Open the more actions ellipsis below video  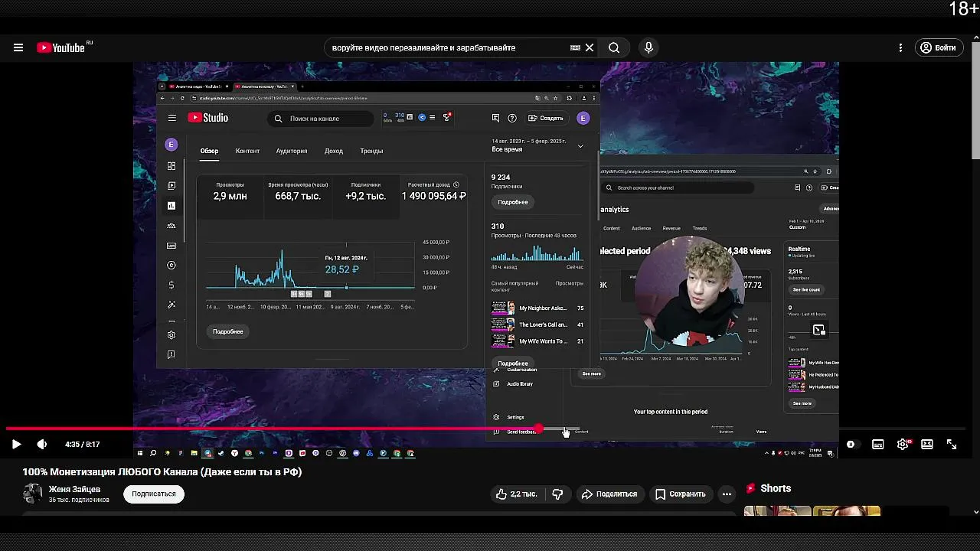[x=727, y=494]
